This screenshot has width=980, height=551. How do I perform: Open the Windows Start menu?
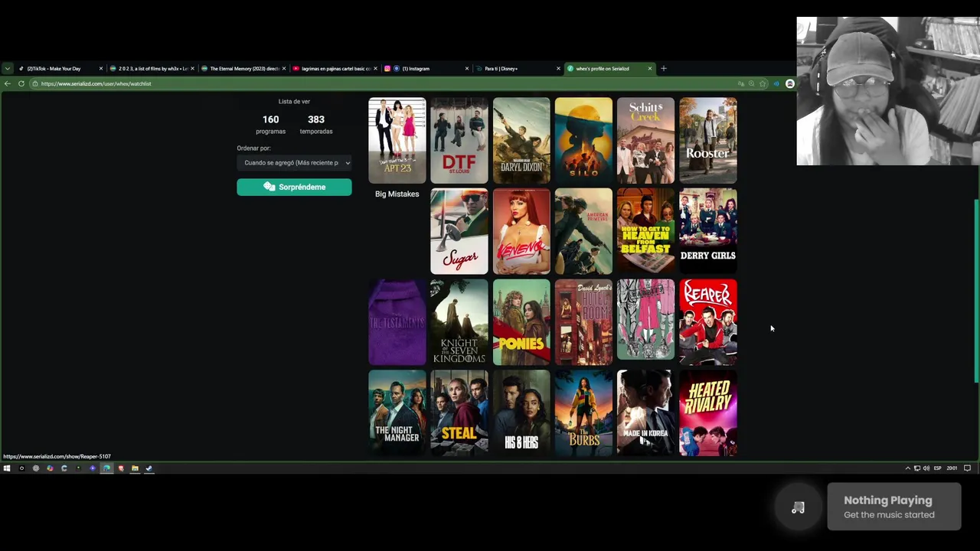[7, 468]
